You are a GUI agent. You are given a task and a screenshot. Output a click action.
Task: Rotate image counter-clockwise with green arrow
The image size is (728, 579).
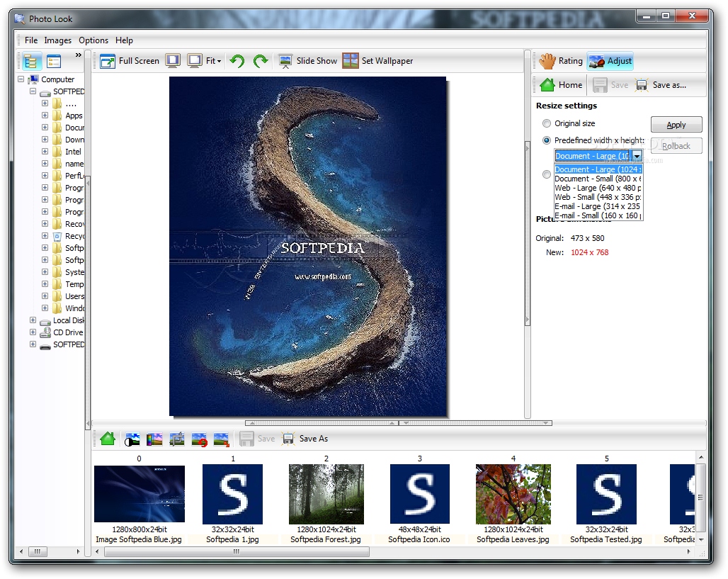click(237, 61)
